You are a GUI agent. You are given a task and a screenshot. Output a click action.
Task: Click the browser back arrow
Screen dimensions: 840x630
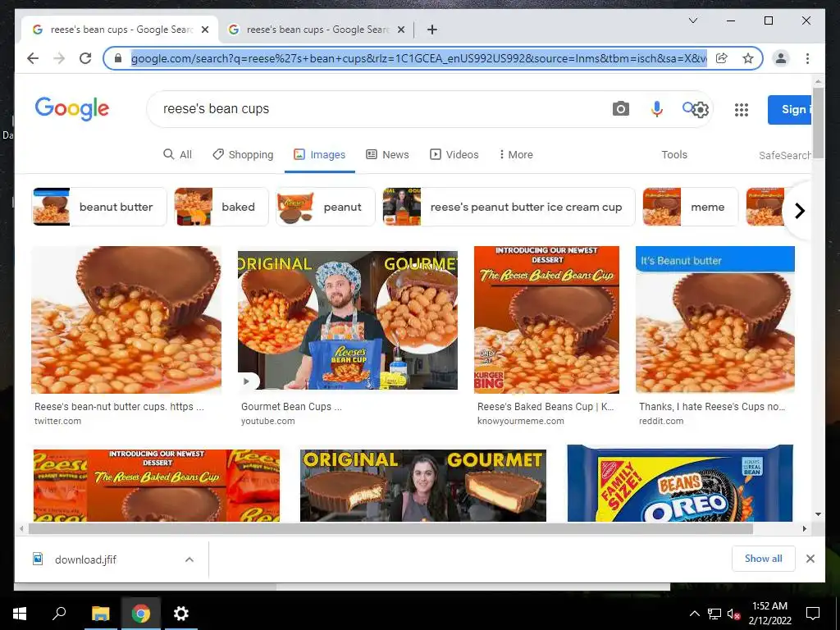[33, 58]
